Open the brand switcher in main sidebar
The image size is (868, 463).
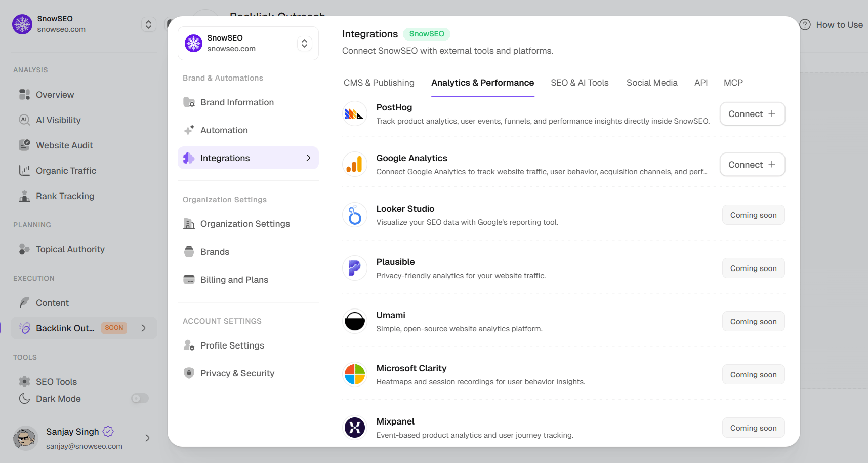pyautogui.click(x=149, y=24)
